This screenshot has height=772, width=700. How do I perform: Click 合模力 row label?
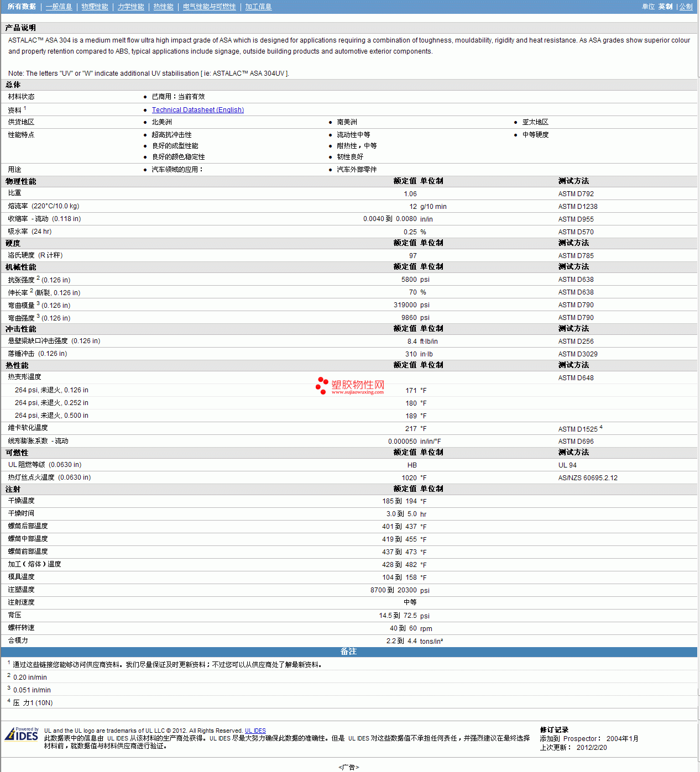[18, 640]
